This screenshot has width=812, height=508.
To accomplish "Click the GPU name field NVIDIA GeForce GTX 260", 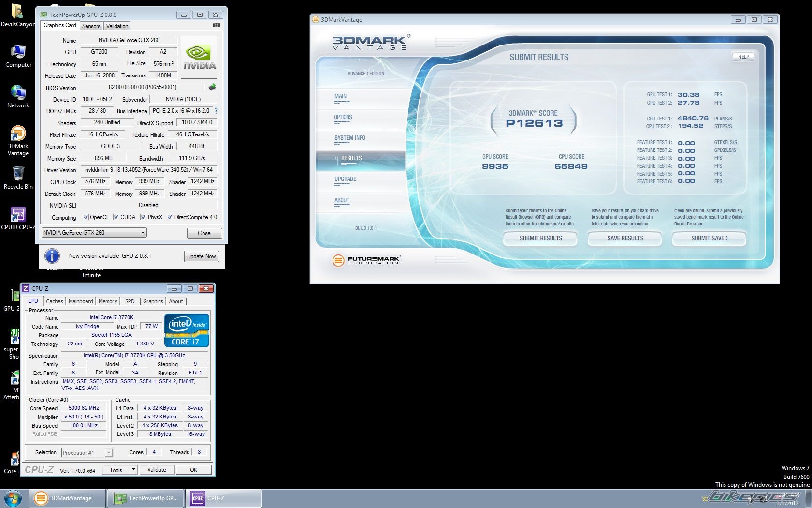I will (x=129, y=40).
